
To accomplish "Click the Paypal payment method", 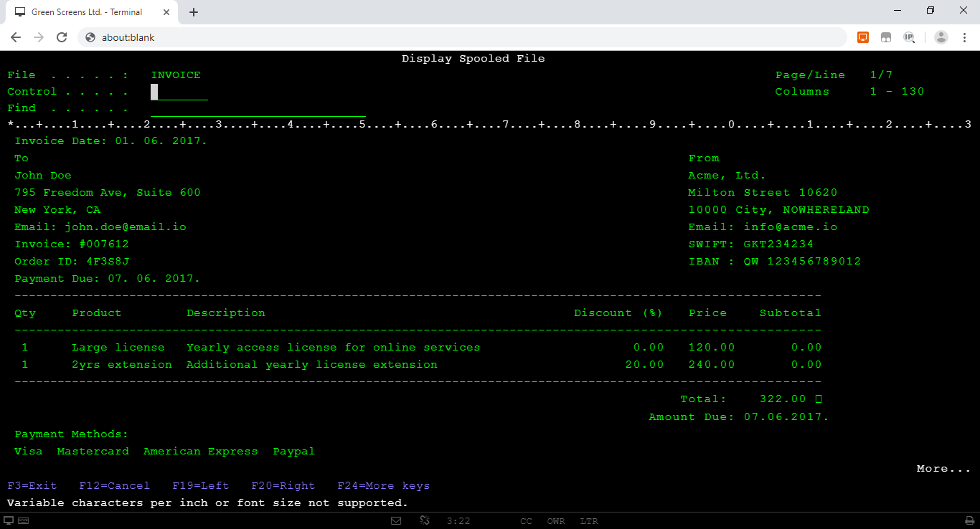I will [x=294, y=452].
